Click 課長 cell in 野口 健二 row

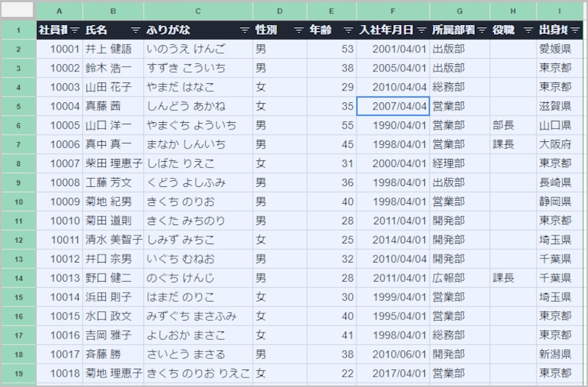tap(513, 278)
